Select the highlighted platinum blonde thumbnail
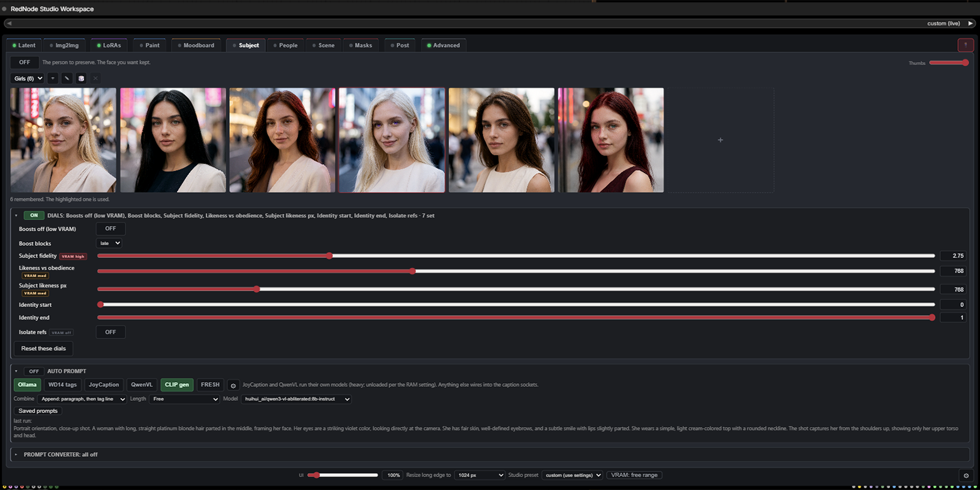 tap(392, 140)
